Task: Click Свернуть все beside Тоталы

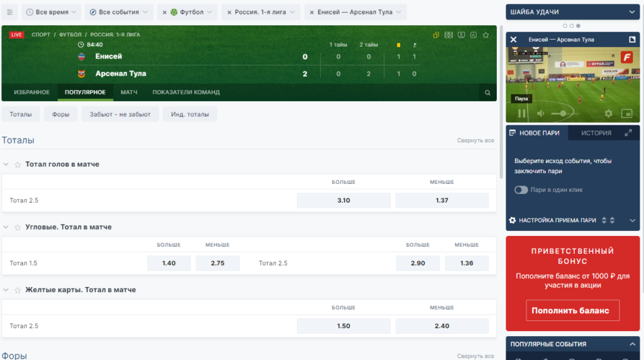Action: tap(475, 140)
